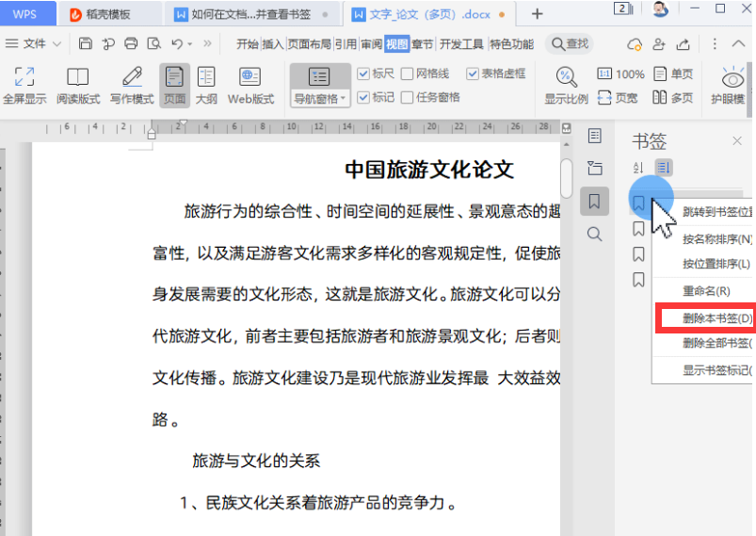Click the 查找 search button
This screenshot has width=756, height=536.
click(x=571, y=44)
